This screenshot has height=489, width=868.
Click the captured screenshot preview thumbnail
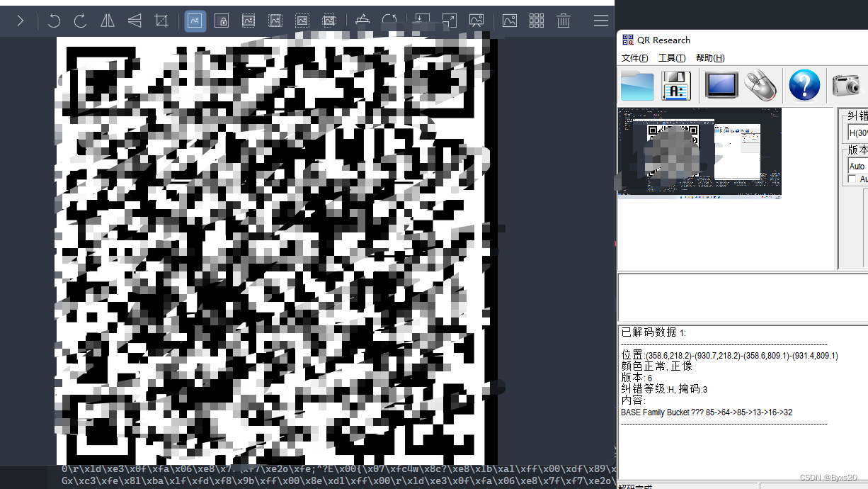(699, 152)
